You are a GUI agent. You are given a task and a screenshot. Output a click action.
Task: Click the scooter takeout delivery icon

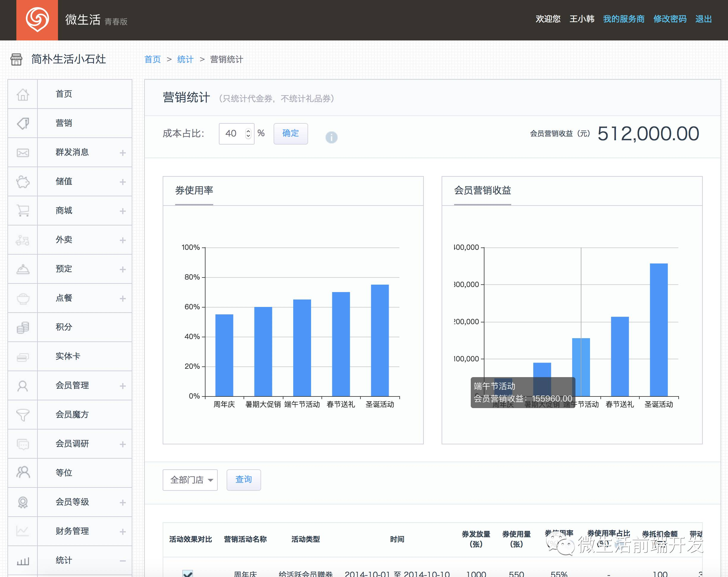[23, 240]
